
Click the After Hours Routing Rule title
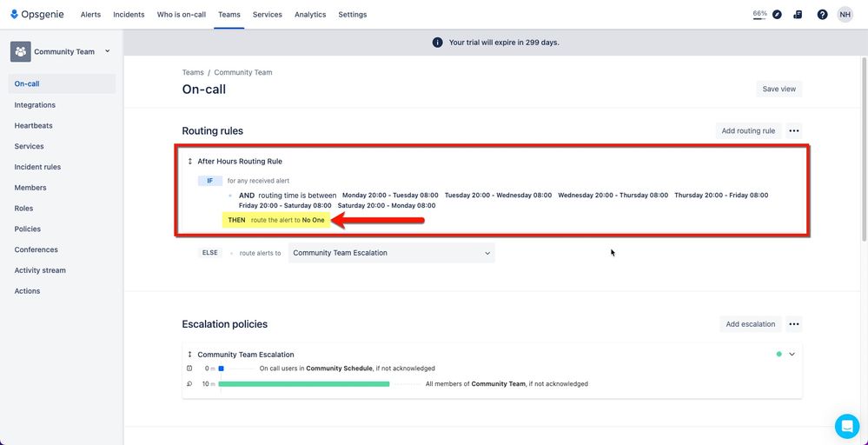click(x=240, y=162)
